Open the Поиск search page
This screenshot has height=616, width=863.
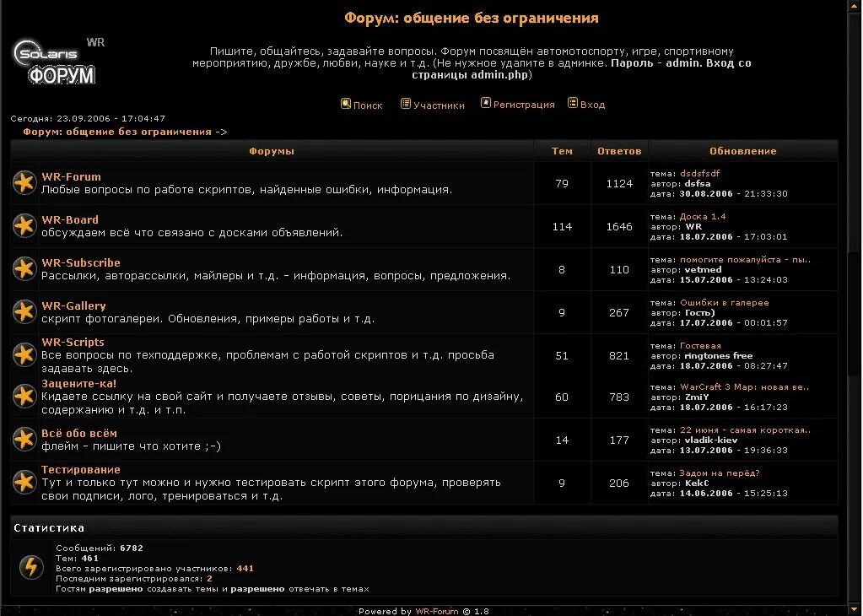pos(368,105)
